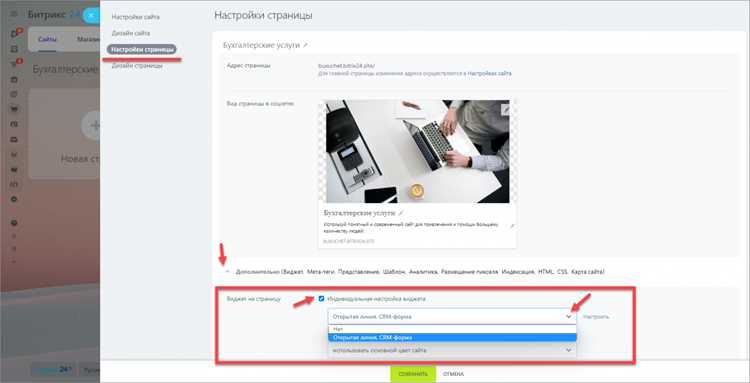Open использовать основной цвет сайта dropdown
Viewport: 750px width, 383px height.
[x=452, y=350]
